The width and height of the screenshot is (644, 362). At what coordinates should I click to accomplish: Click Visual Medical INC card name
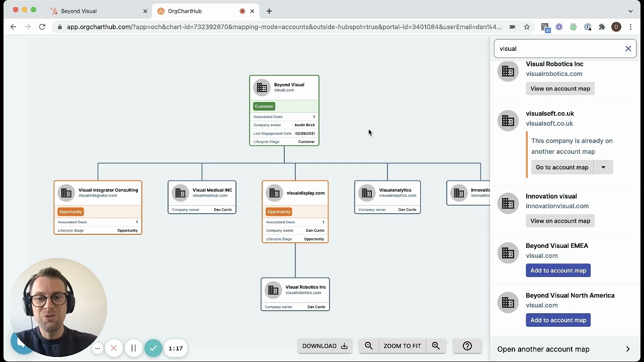(212, 190)
